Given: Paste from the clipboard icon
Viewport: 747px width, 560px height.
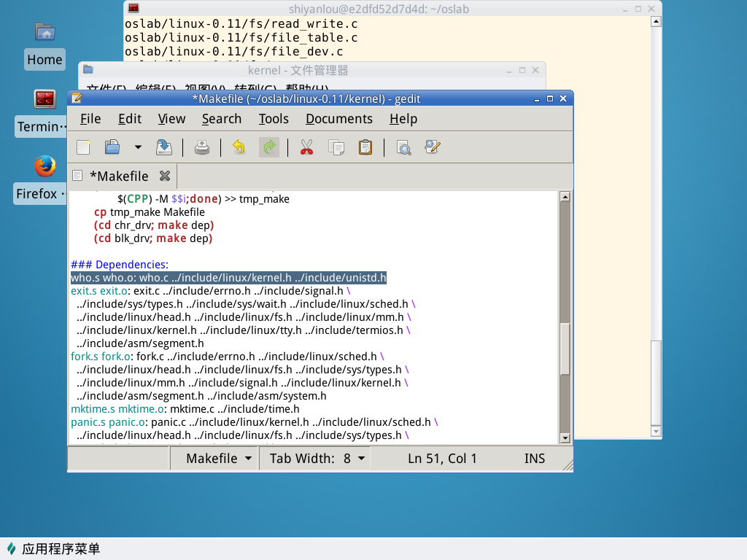Looking at the screenshot, I should tap(365, 147).
